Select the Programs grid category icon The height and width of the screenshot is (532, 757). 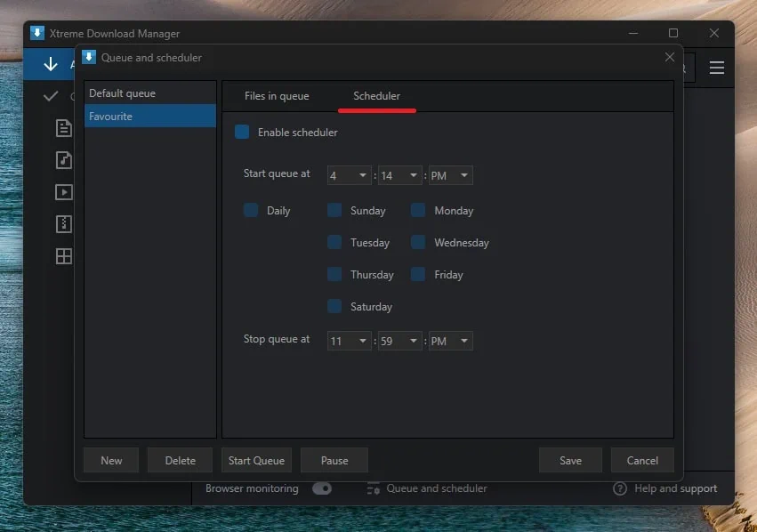click(64, 256)
